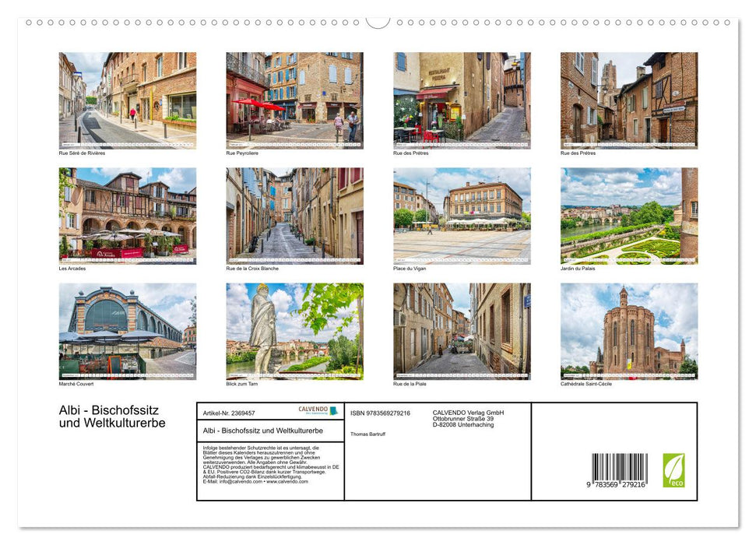The height and width of the screenshot is (545, 756).
Task: Click the half-timbered Rue des Prêtres photo
Action: tap(629, 100)
